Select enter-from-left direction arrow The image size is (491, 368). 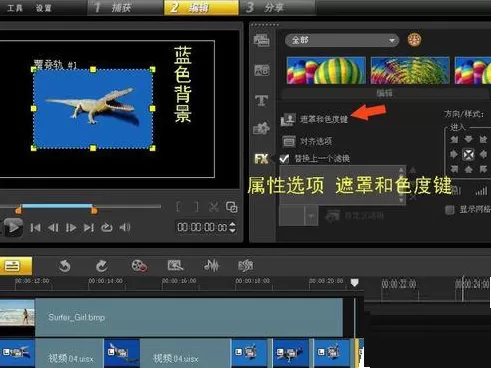coord(454,154)
